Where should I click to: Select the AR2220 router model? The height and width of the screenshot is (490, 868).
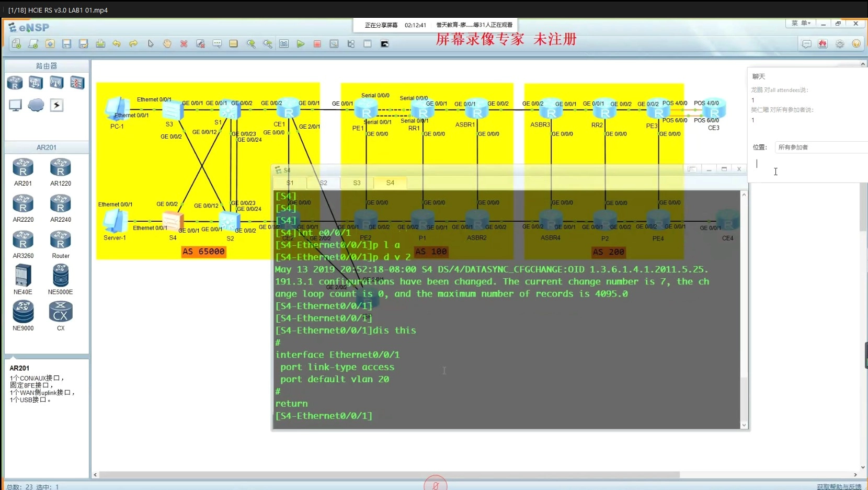[x=23, y=203]
